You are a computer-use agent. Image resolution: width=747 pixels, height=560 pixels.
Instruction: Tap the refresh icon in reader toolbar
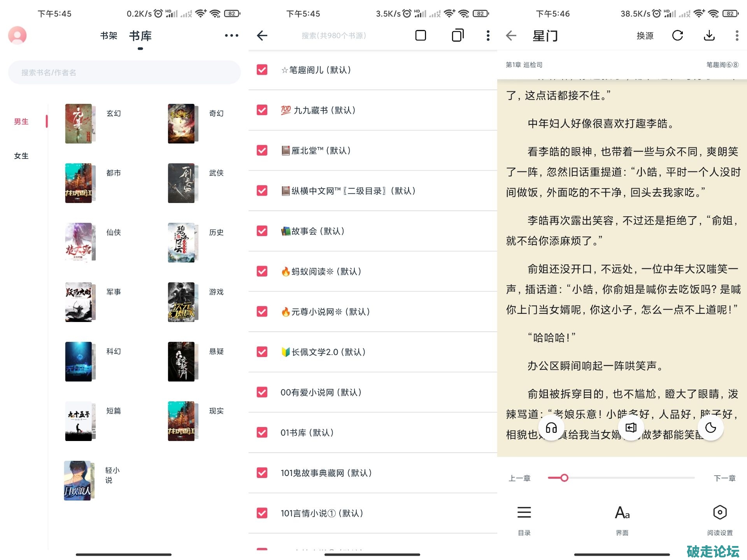point(677,35)
